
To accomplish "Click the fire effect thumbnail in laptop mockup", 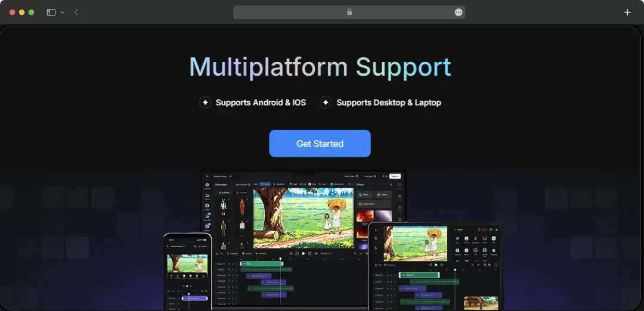I will (365, 216).
